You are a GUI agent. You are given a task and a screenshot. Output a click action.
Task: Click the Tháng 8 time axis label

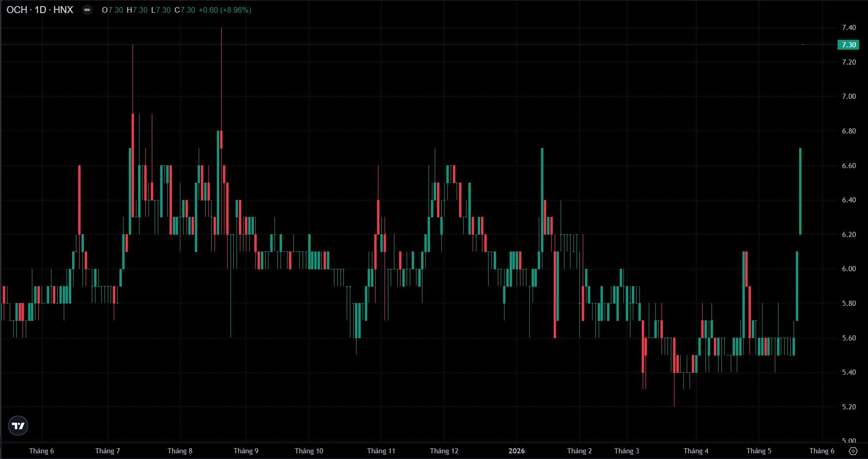tap(180, 451)
